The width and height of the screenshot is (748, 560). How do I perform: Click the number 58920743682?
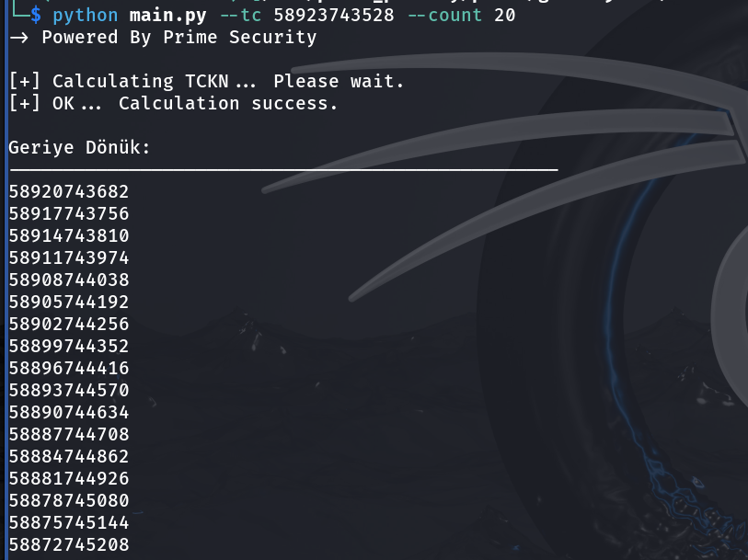point(69,191)
